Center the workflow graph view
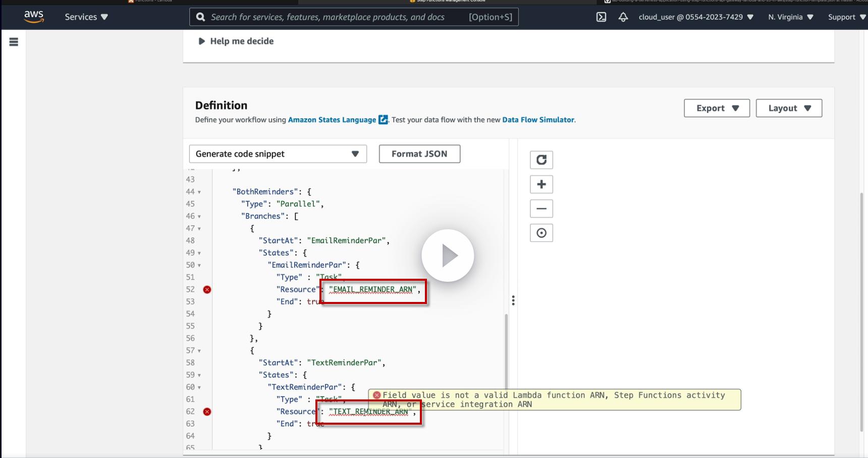This screenshot has height=458, width=868. (x=541, y=233)
